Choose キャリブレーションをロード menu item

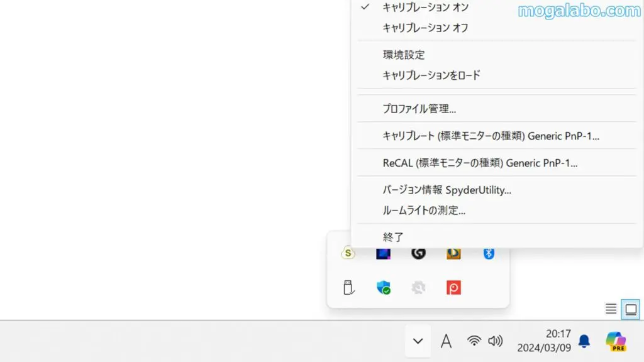(x=431, y=75)
